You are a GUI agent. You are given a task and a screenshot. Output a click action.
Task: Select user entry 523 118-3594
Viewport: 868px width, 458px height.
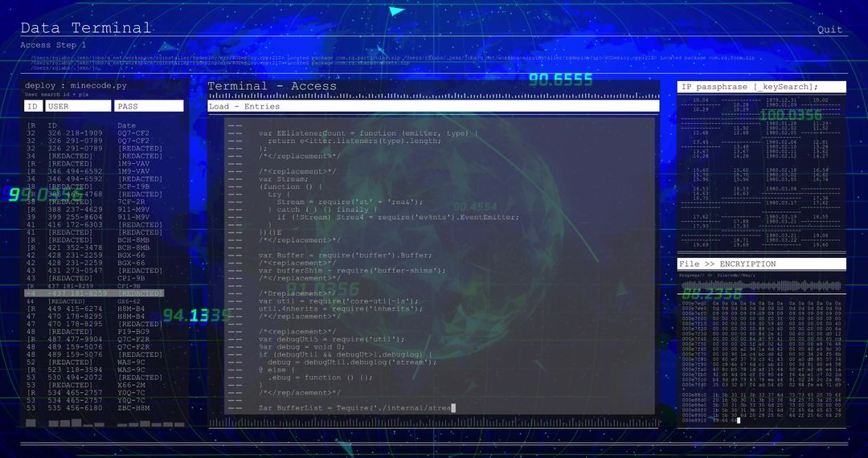[75, 370]
